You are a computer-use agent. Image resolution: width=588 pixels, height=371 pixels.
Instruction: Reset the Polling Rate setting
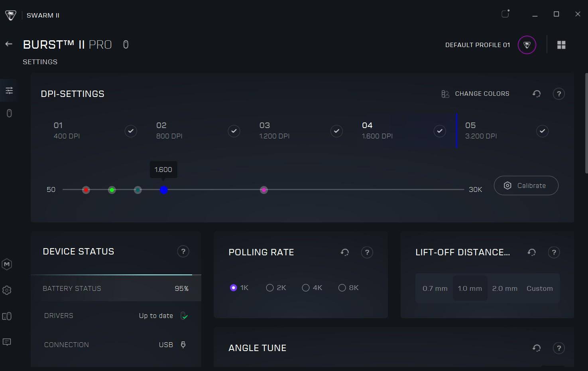[x=344, y=252]
